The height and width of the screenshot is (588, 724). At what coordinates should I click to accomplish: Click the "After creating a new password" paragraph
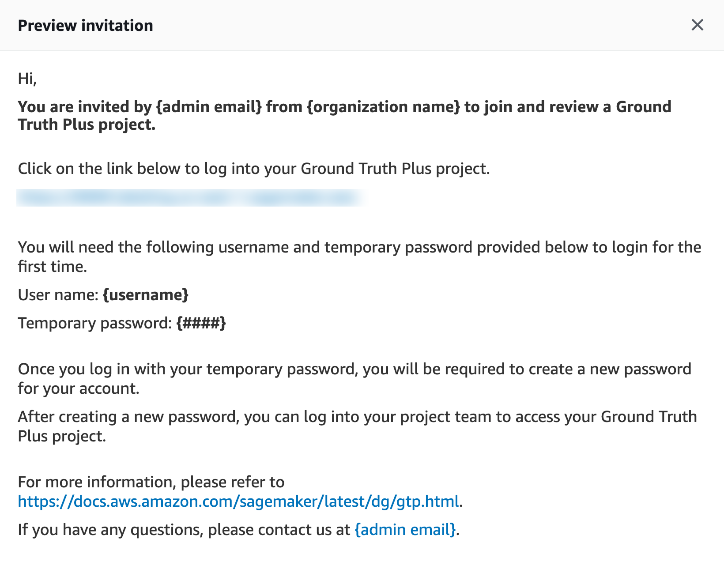[357, 417]
